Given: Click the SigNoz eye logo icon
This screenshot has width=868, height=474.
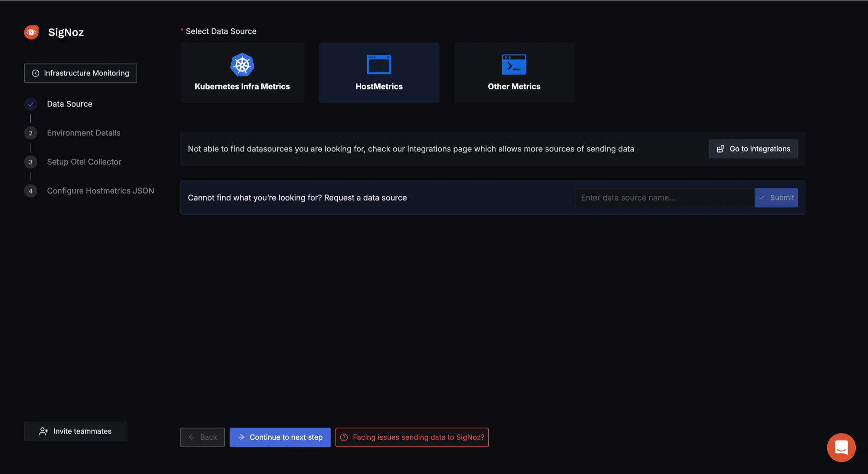Looking at the screenshot, I should click(x=31, y=32).
